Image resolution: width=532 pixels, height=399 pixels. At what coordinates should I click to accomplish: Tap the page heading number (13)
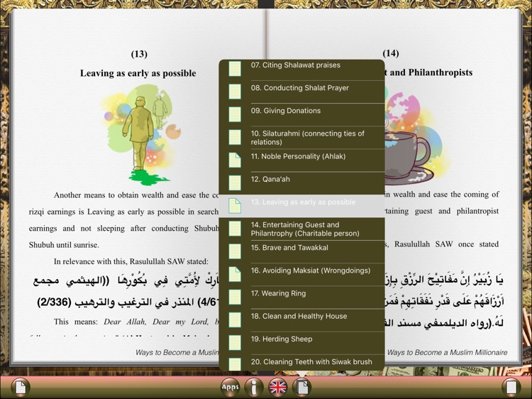[139, 54]
